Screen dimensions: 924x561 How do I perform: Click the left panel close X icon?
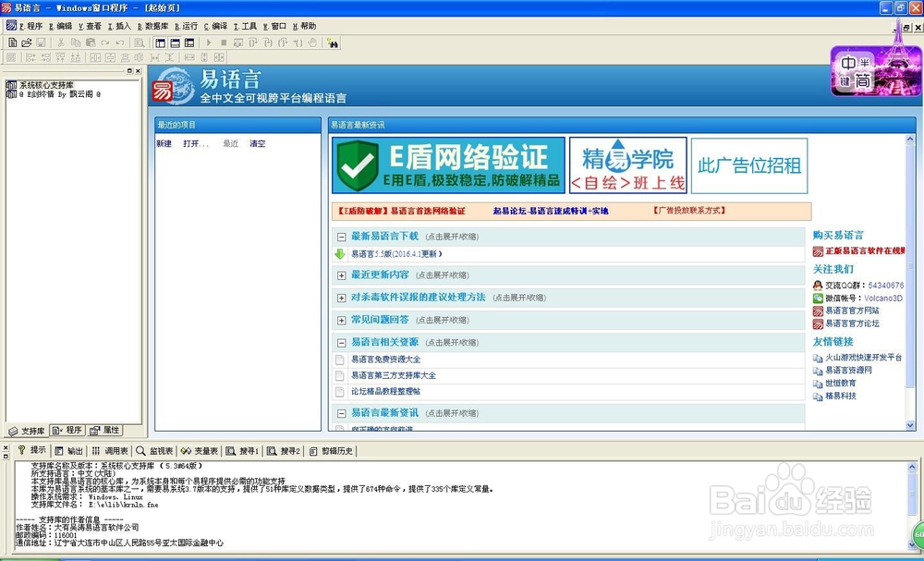(138, 71)
